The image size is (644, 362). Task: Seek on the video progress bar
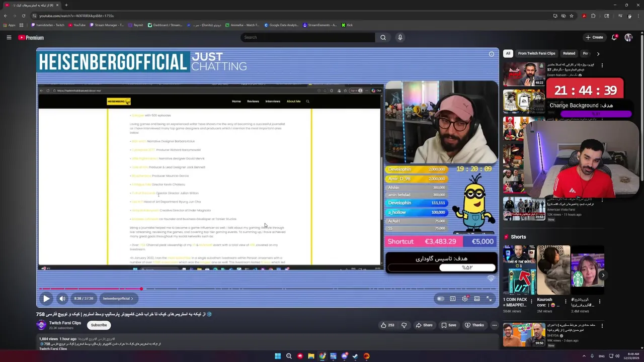click(x=267, y=289)
